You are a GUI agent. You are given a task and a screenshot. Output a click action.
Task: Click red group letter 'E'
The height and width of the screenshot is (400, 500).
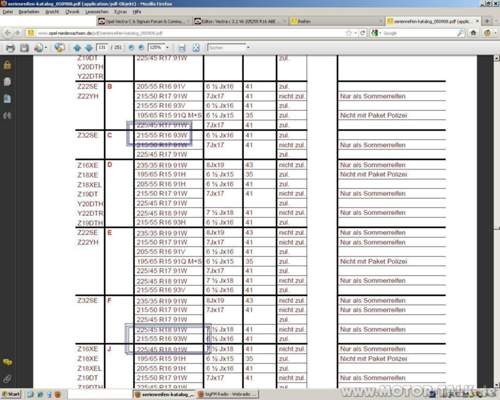click(110, 233)
